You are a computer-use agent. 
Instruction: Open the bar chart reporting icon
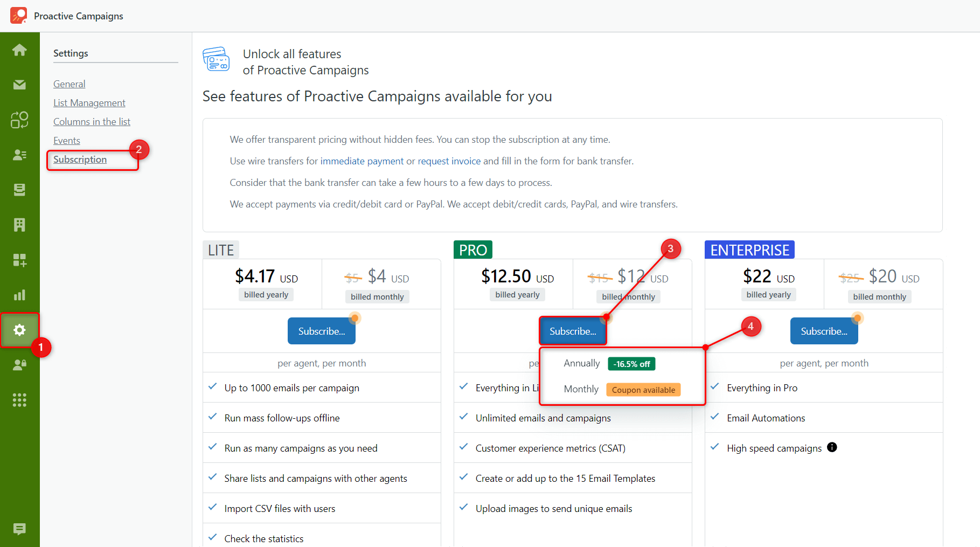[x=19, y=295]
